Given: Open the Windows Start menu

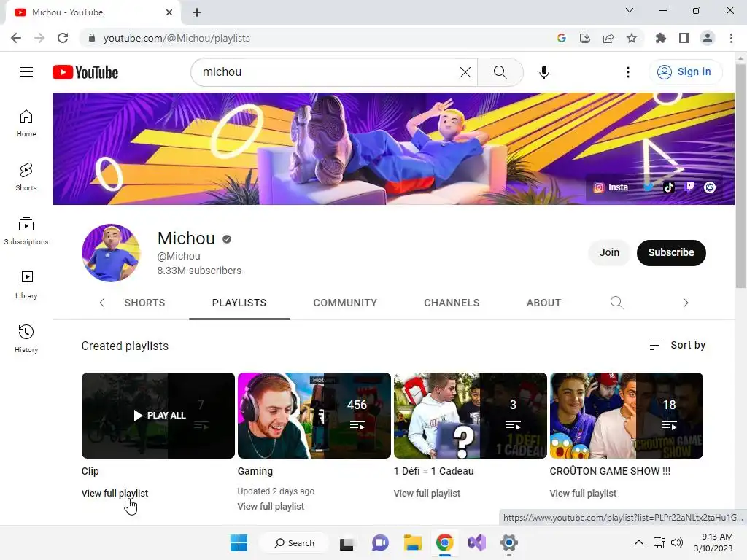Looking at the screenshot, I should pos(239,542).
